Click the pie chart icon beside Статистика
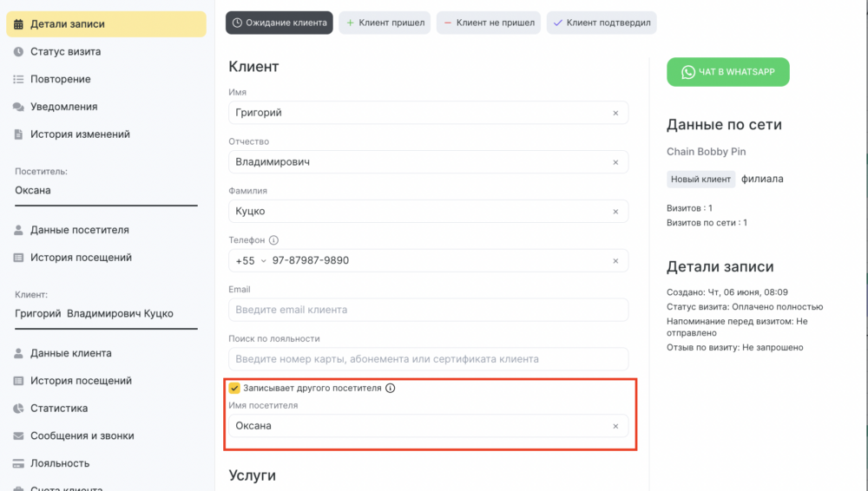Viewport: 868px width, 491px height. tap(18, 409)
